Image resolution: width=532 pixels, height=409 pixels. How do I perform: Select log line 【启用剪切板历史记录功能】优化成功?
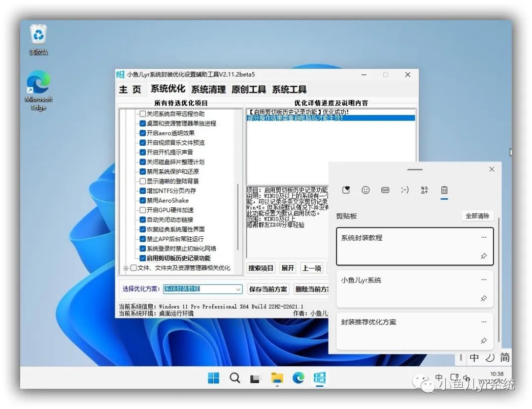click(331, 112)
